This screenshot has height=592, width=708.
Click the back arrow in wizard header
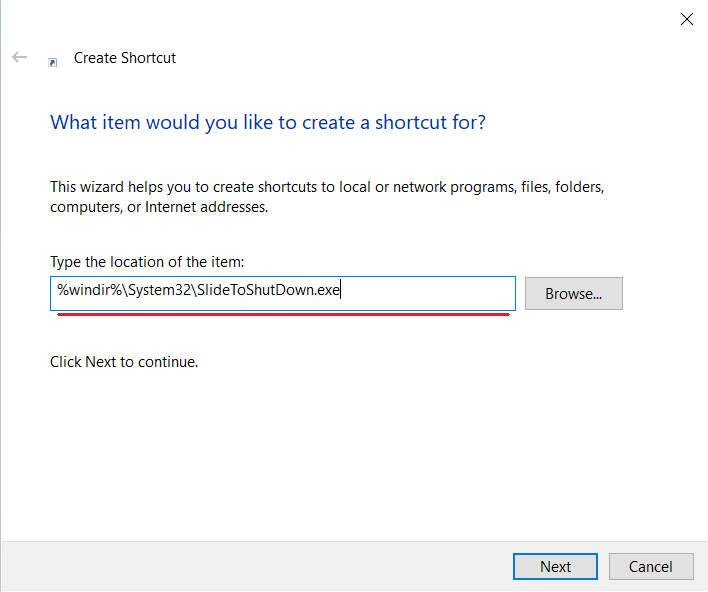[x=19, y=58]
